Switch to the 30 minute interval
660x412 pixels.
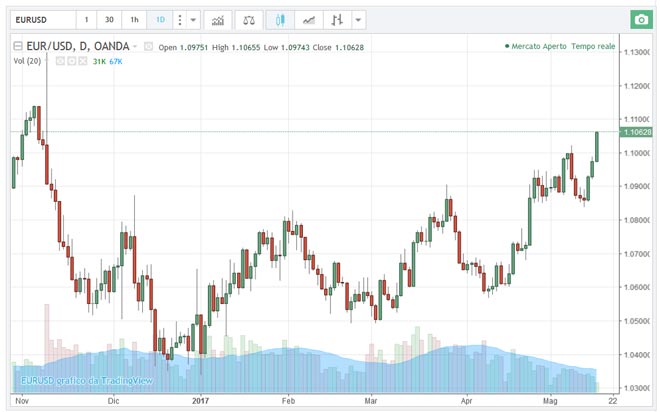pyautogui.click(x=109, y=20)
